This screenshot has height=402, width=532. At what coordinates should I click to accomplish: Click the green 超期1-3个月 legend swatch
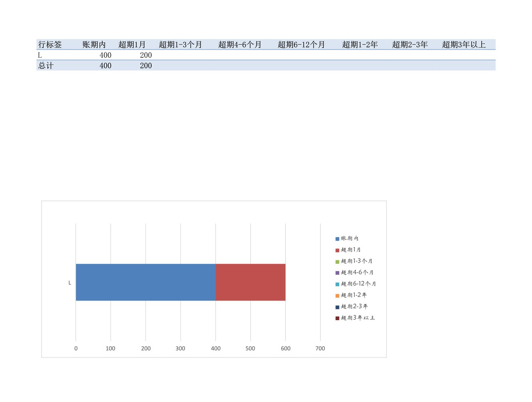point(337,261)
